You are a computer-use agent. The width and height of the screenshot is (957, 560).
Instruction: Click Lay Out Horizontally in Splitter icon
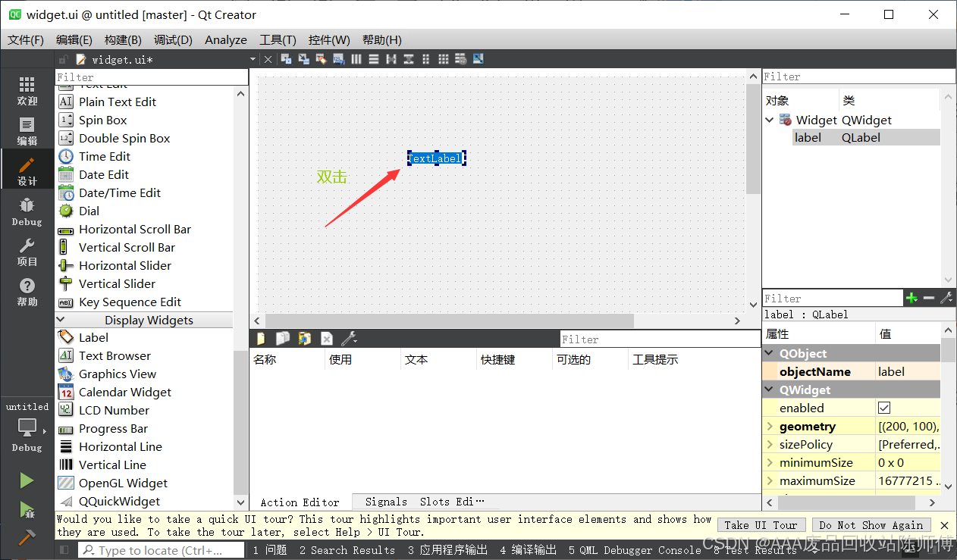(391, 59)
